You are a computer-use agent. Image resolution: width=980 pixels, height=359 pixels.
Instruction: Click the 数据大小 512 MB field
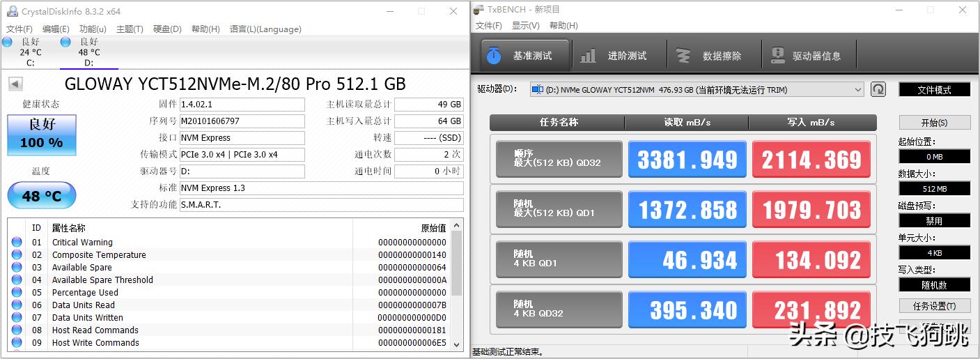click(934, 189)
